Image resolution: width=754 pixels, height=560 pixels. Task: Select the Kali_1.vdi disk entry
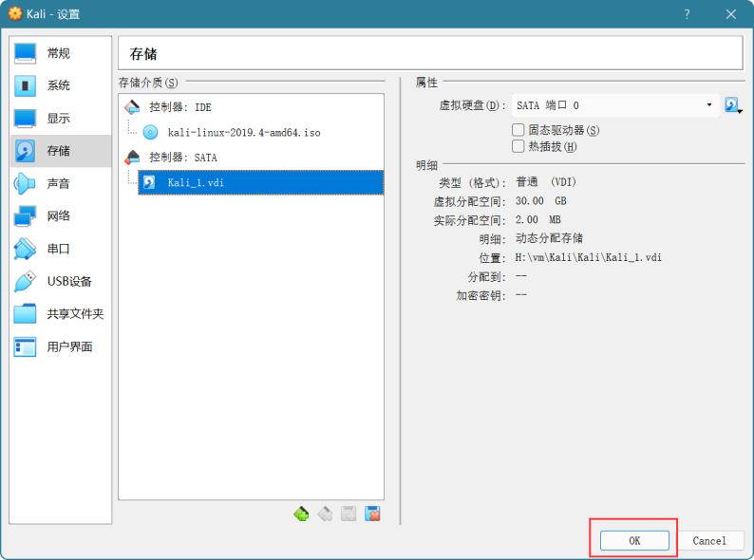click(x=260, y=182)
